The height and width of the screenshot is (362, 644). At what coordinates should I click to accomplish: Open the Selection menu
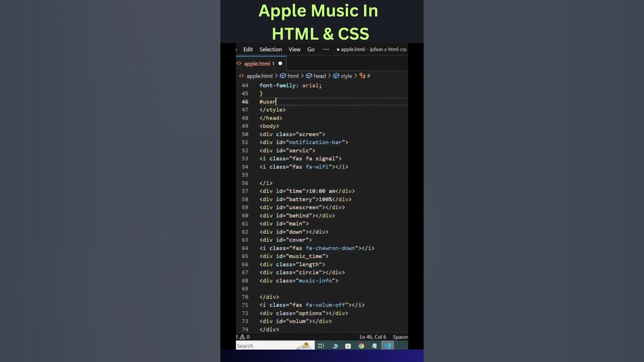coord(271,49)
